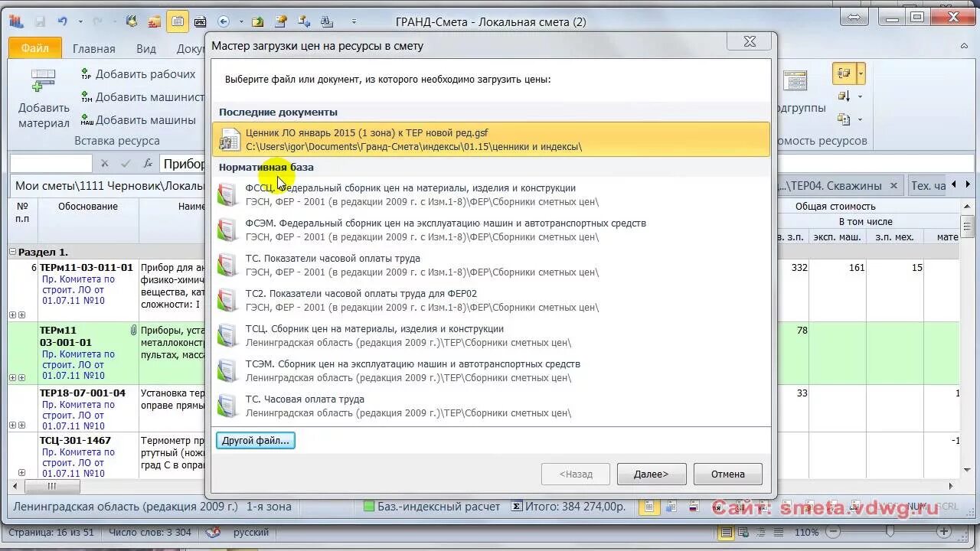The width and height of the screenshot is (980, 551).
Task: Close the price loading wizard dialog
Action: [x=750, y=41]
